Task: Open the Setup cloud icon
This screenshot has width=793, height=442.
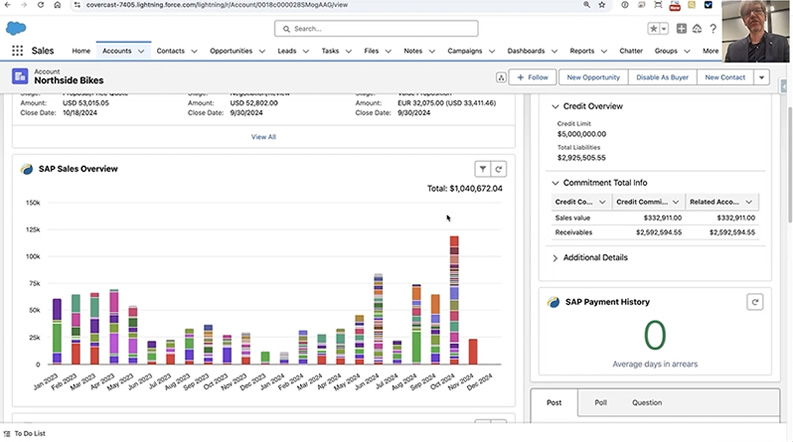Action: pyautogui.click(x=697, y=29)
